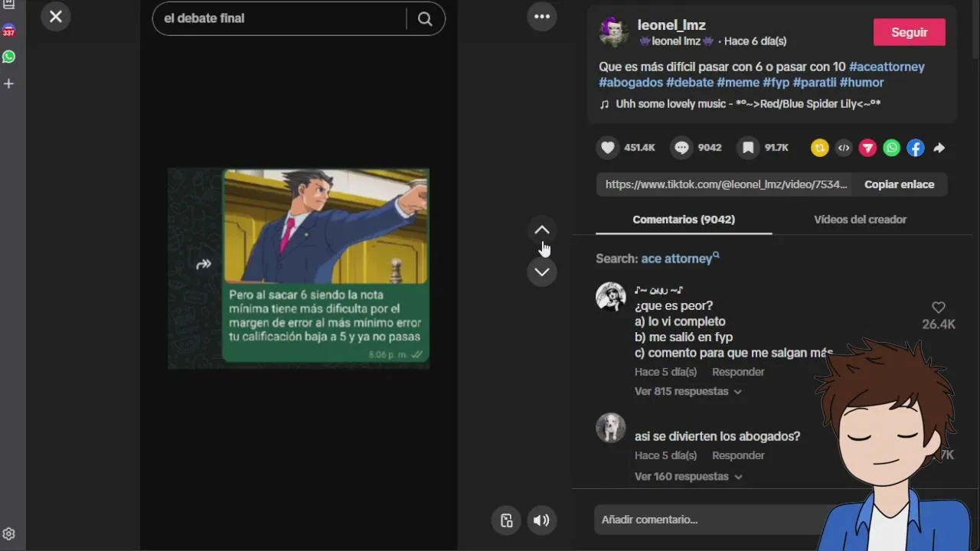The height and width of the screenshot is (551, 980).
Task: Open #humor hashtag
Action: tap(862, 83)
